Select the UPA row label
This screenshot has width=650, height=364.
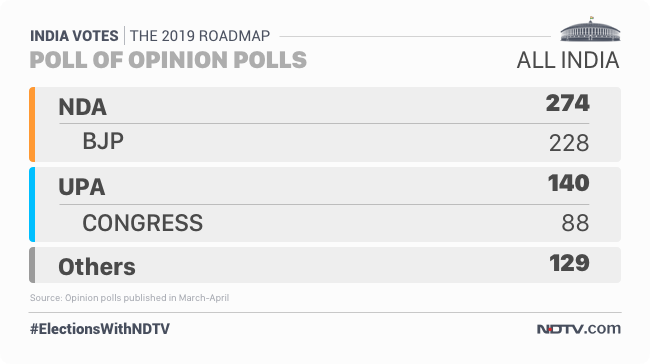[82, 187]
